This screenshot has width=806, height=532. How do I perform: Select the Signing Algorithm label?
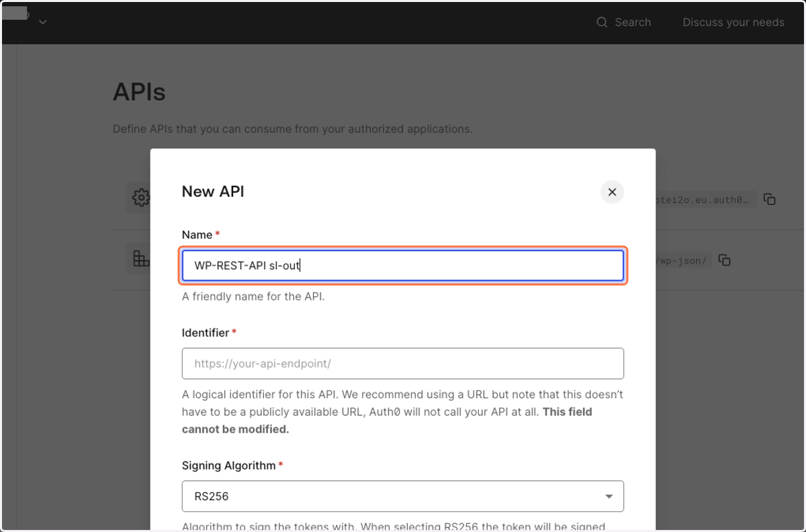(x=229, y=465)
